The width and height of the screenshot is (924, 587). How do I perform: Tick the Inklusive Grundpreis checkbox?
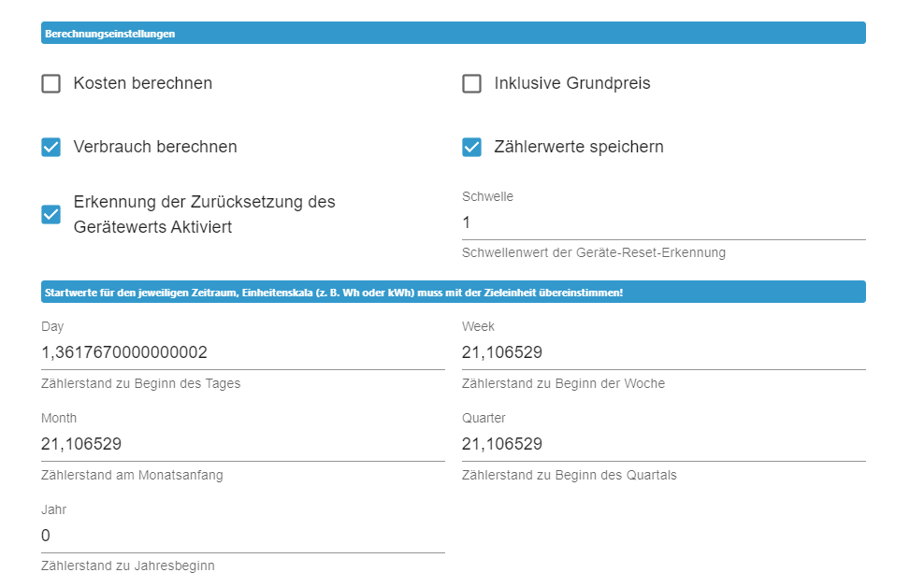pyautogui.click(x=471, y=84)
